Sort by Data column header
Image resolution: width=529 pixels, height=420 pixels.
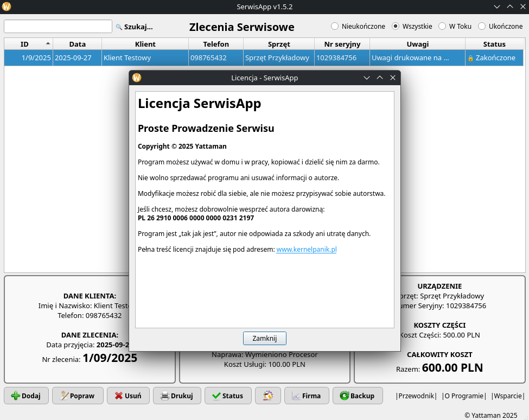[x=77, y=44]
